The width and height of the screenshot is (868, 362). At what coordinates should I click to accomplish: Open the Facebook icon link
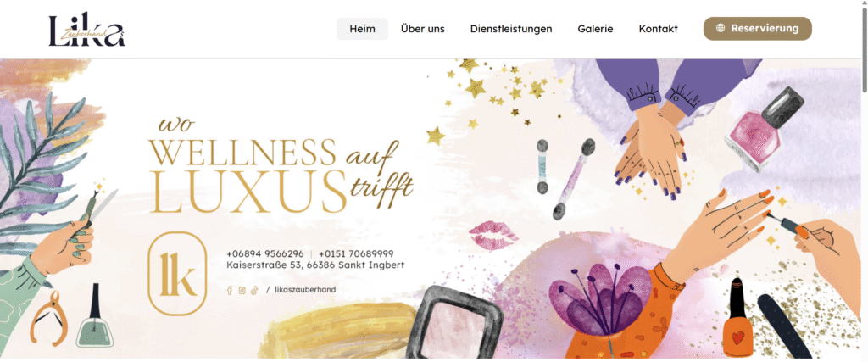pyautogui.click(x=230, y=290)
